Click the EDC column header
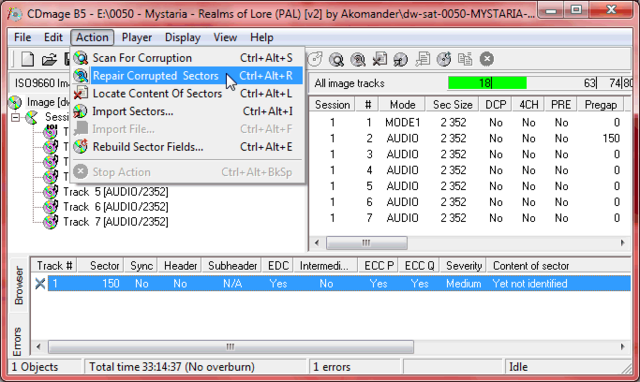The image size is (640, 382). [278, 266]
